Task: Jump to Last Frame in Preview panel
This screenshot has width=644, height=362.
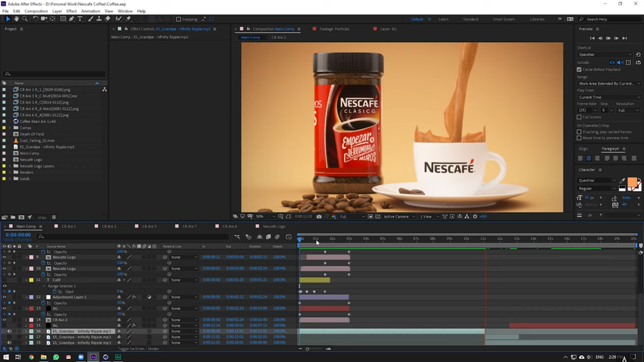Action: (x=624, y=38)
